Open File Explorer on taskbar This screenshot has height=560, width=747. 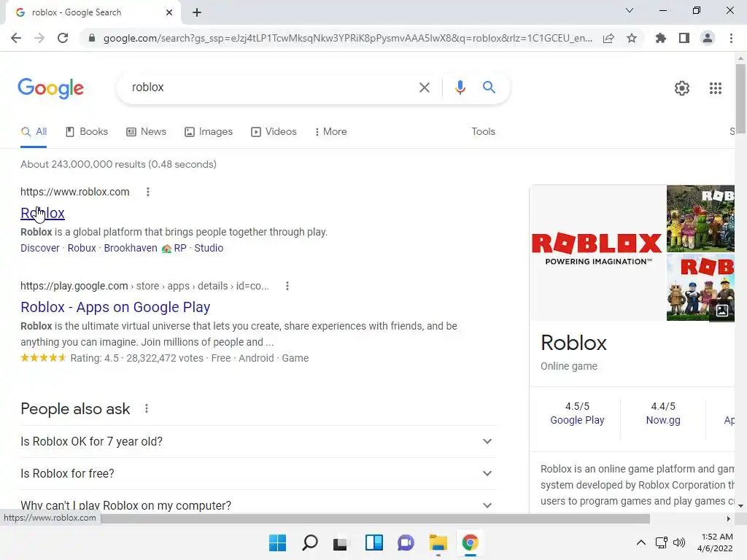pyautogui.click(x=438, y=542)
